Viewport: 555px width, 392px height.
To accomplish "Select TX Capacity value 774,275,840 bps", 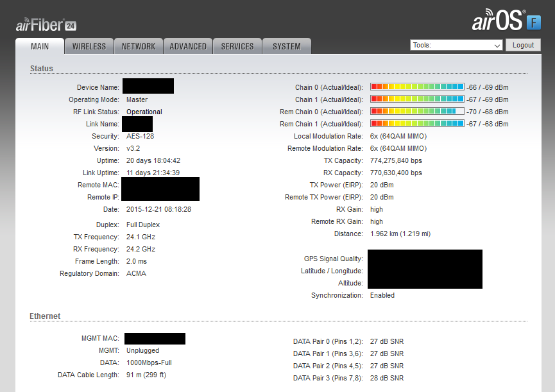I will click(x=396, y=160).
